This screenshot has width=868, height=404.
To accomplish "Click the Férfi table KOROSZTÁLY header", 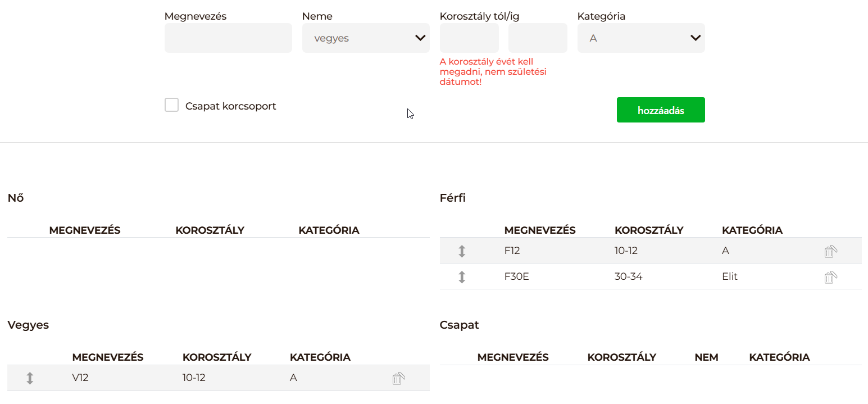I will click(649, 230).
